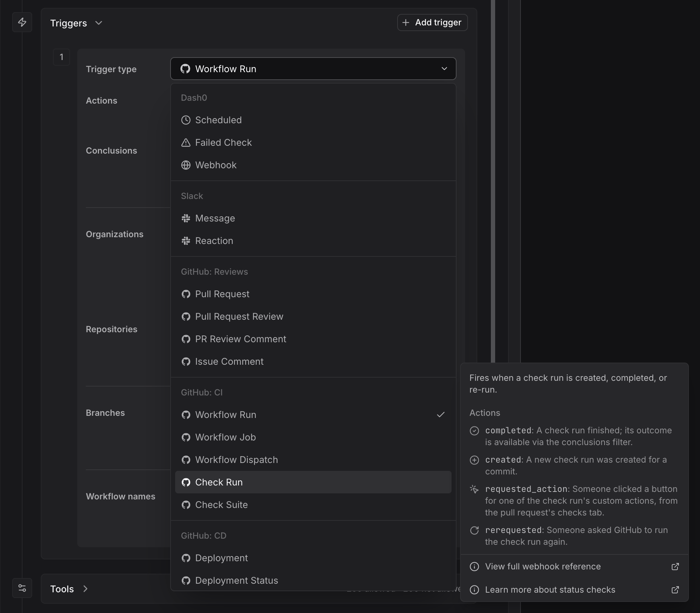Open Learn more about status checks link
Image resolution: width=700 pixels, height=613 pixels.
[574, 590]
